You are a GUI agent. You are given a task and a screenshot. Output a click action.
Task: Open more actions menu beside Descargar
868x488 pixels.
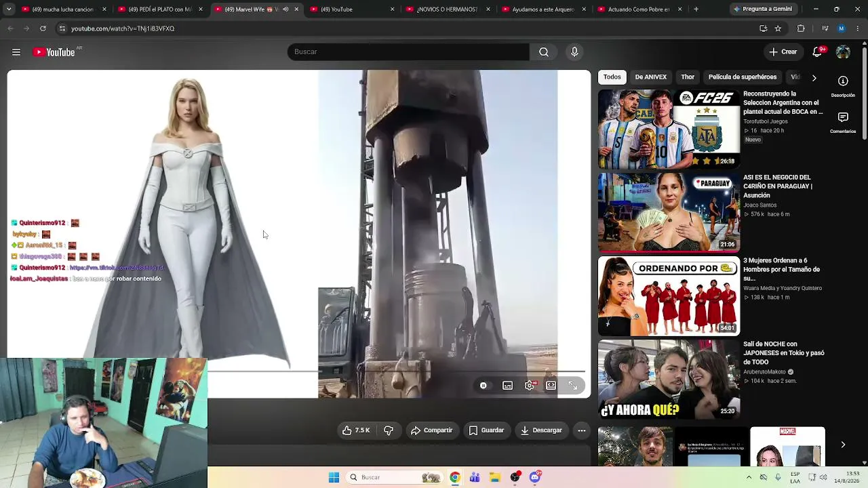pyautogui.click(x=581, y=430)
